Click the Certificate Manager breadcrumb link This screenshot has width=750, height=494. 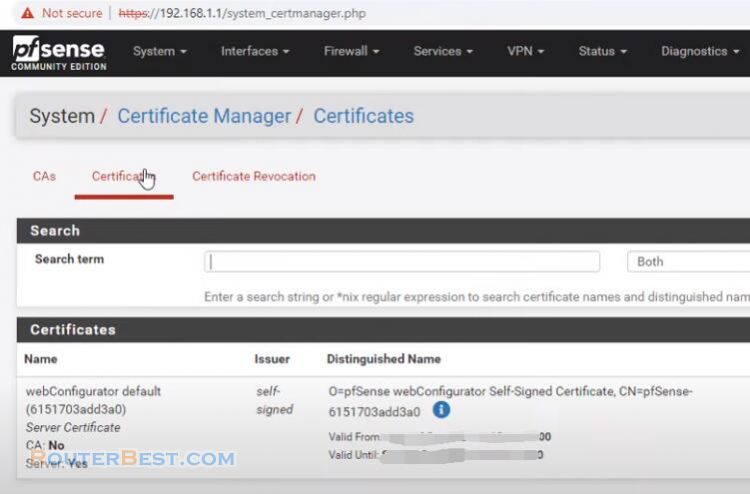tap(204, 116)
